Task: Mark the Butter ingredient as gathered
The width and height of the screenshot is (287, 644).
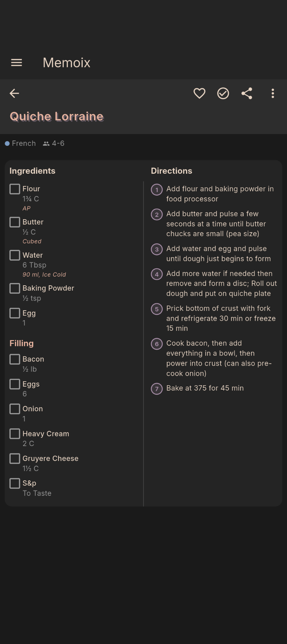Action: click(x=15, y=222)
